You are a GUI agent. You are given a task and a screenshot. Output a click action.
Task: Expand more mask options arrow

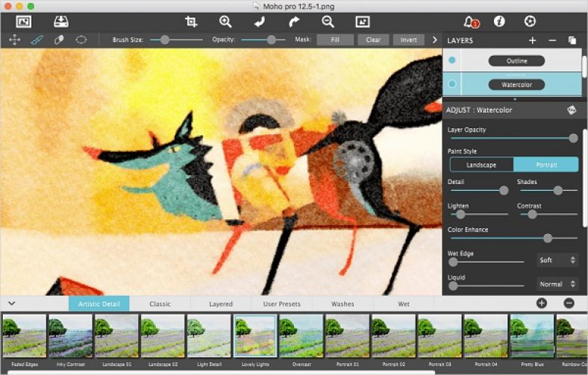pyautogui.click(x=434, y=40)
